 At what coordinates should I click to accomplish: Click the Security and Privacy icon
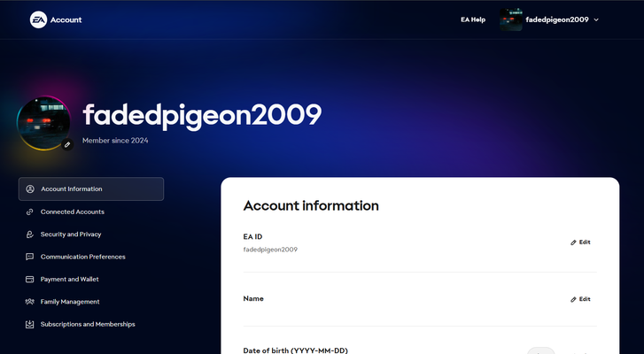[x=29, y=235]
